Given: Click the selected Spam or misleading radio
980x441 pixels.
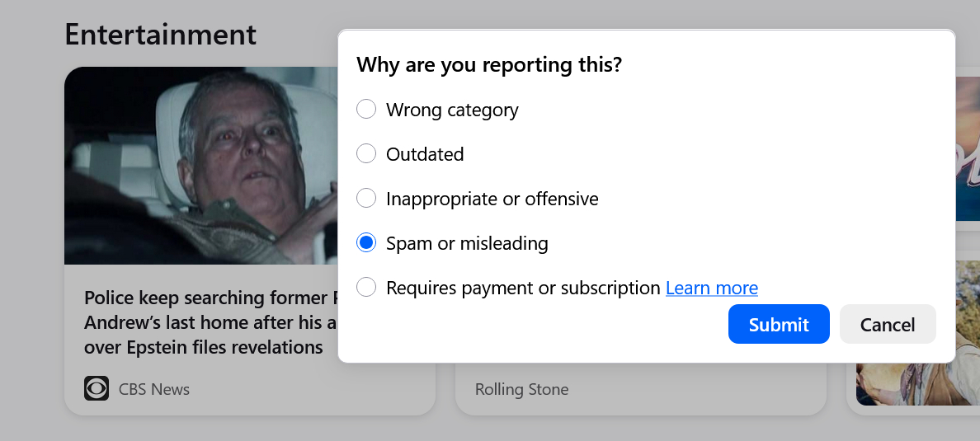Looking at the screenshot, I should [x=366, y=243].
